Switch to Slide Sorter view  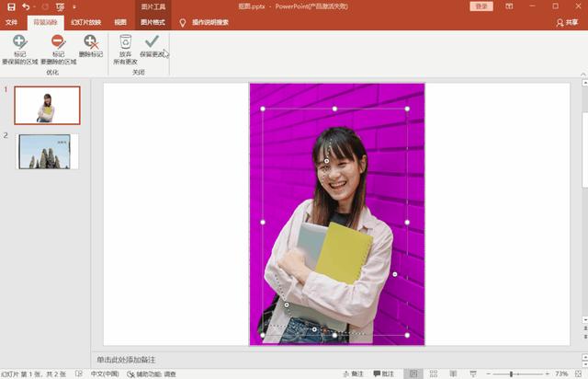(x=434, y=373)
